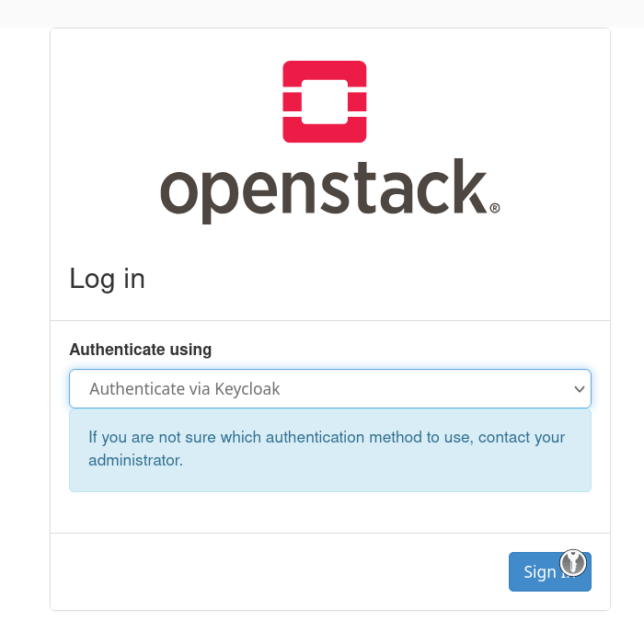Click the key icon overlapping Sign In
This screenshot has width=644, height=644.
pos(573,562)
